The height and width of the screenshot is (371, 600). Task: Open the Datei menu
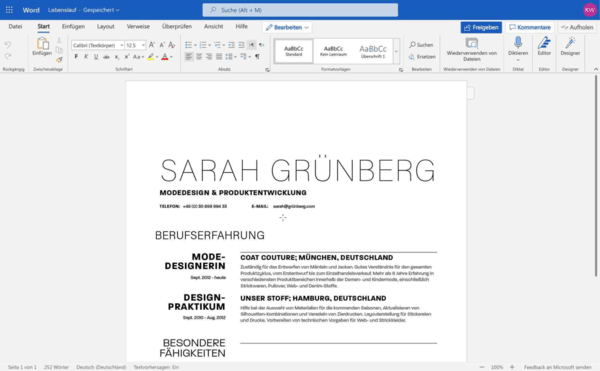point(15,26)
